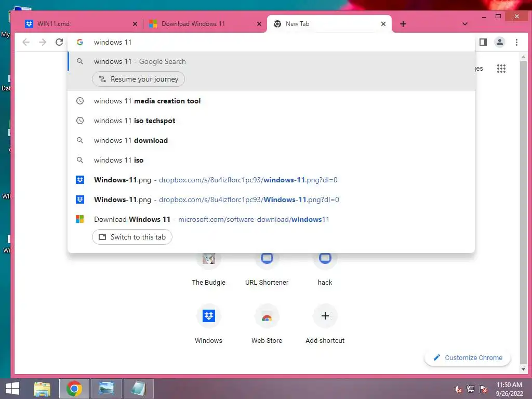Select windows 11 iso suggestion
This screenshot has height=399, width=532.
(271, 160)
